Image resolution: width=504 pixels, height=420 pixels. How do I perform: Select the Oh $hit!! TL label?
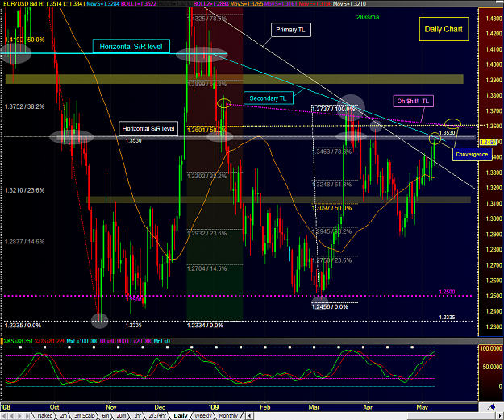[x=414, y=102]
